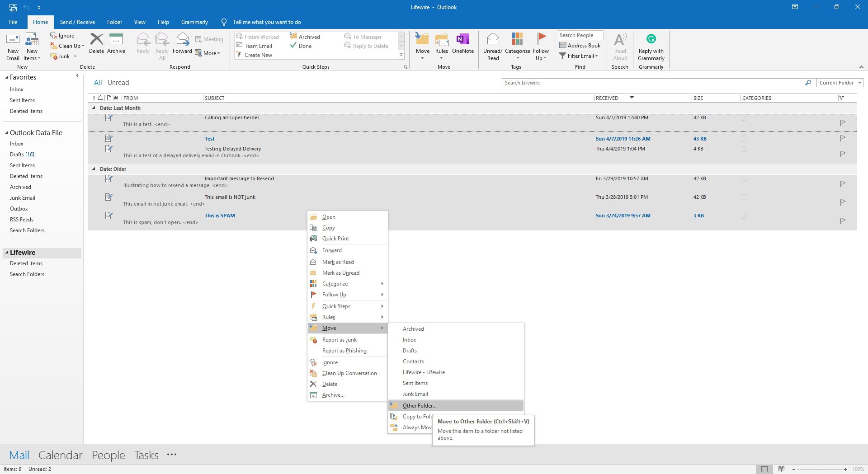This screenshot has width=868, height=474.
Task: Collapse the Date: Last Month group
Action: coord(94,108)
